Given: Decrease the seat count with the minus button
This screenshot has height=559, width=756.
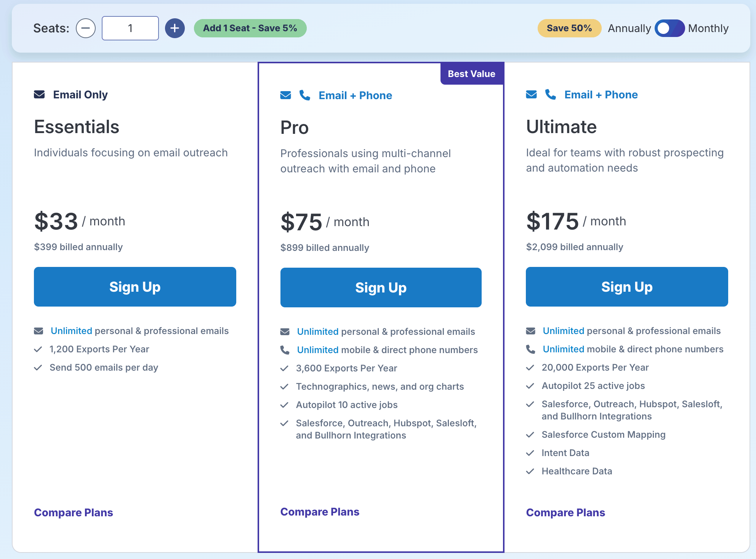Looking at the screenshot, I should tap(85, 28).
